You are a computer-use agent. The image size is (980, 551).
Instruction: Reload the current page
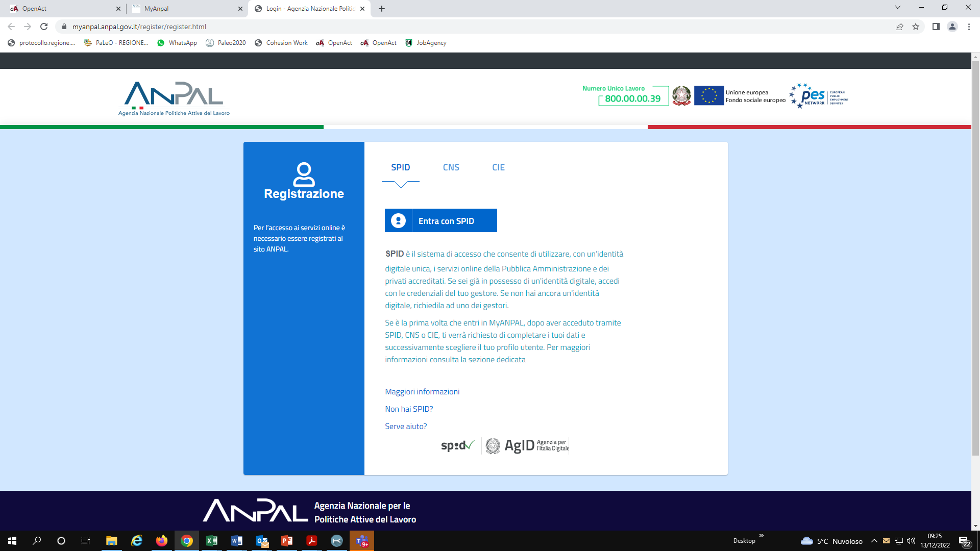pyautogui.click(x=44, y=27)
